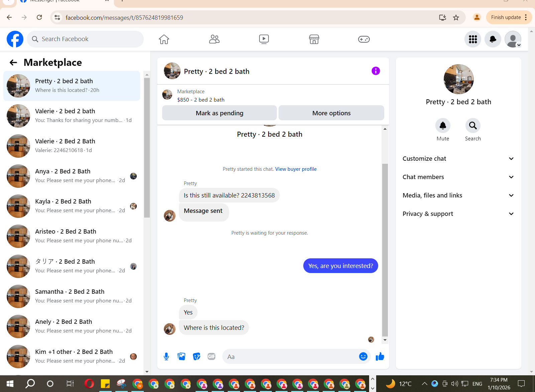Select the Pretty · 2 bed 2 bath conversation

[x=72, y=86]
